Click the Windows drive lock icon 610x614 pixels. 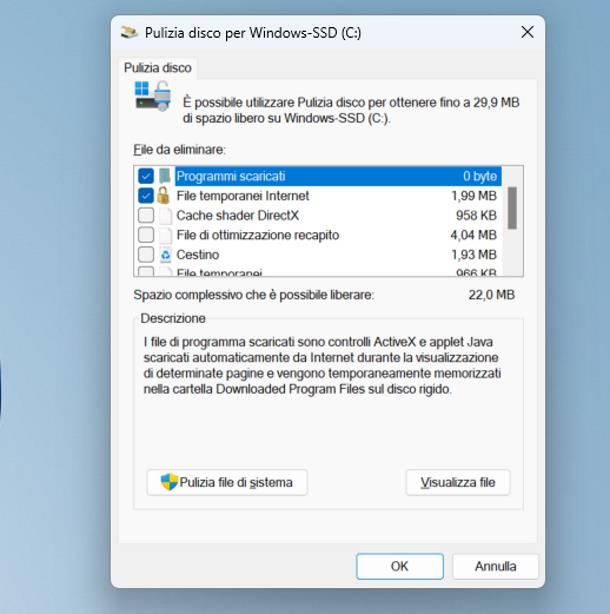[153, 96]
